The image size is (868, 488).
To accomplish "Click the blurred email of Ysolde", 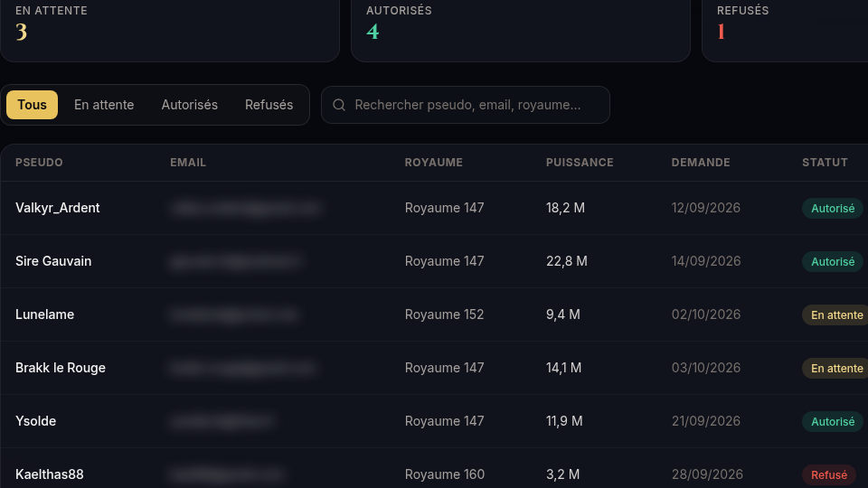I will coord(222,421).
